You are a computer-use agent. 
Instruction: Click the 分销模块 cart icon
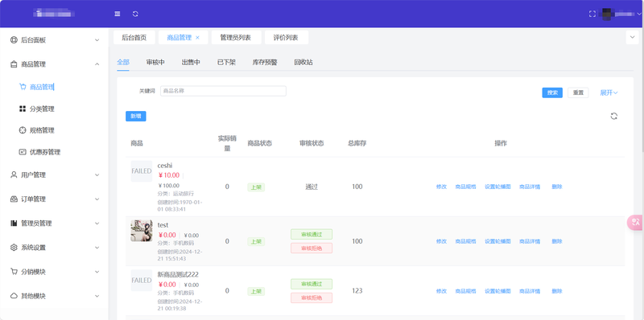pyautogui.click(x=14, y=272)
